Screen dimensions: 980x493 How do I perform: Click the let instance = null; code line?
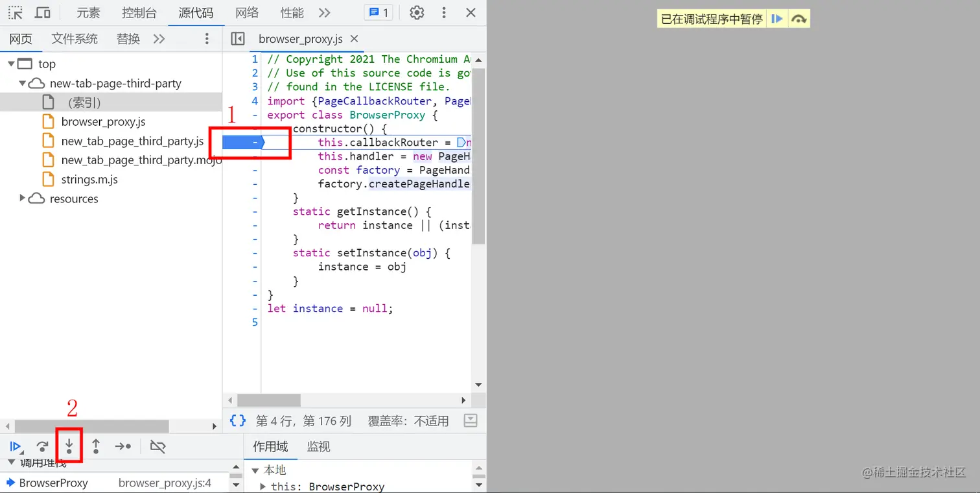331,308
